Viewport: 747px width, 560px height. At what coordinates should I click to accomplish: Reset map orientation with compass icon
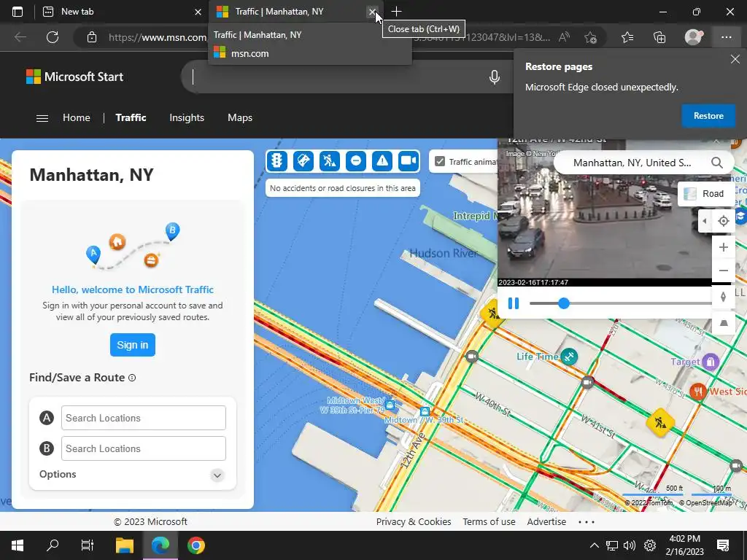[723, 297]
